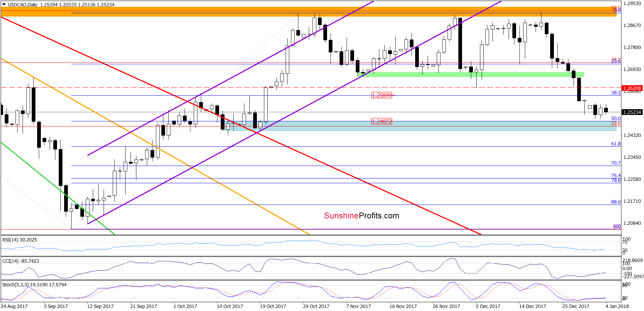Open the SunshineProfits.com link
644x311 pixels.
361,216
